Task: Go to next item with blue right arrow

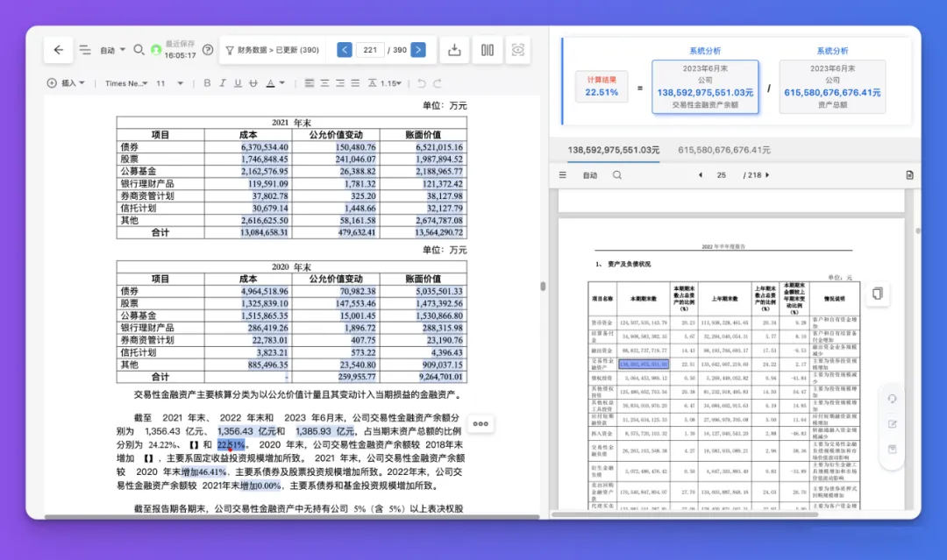Action: [418, 50]
